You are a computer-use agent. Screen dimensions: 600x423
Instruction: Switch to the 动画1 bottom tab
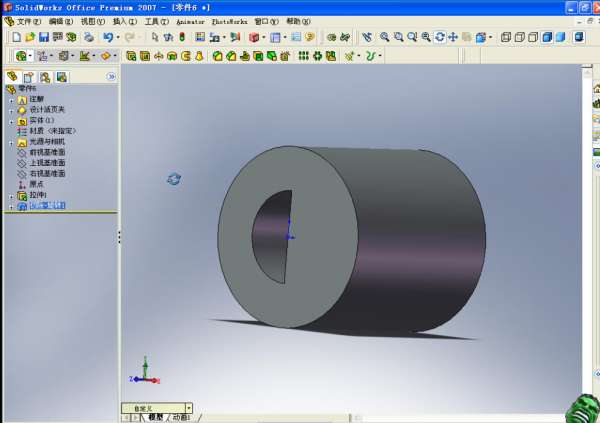pyautogui.click(x=181, y=417)
